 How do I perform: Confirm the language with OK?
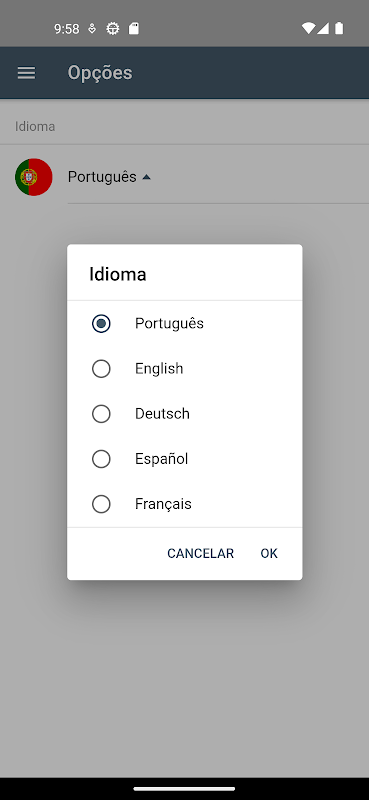[269, 554]
